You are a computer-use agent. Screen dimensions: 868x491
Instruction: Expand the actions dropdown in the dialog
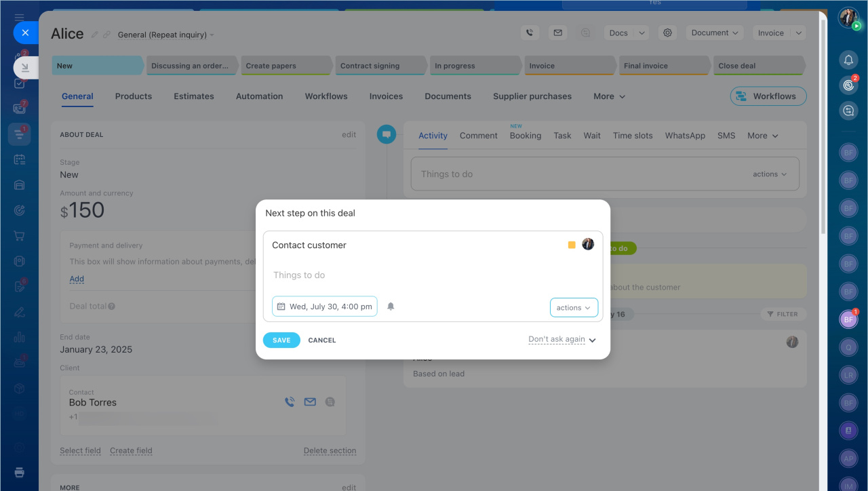point(574,307)
